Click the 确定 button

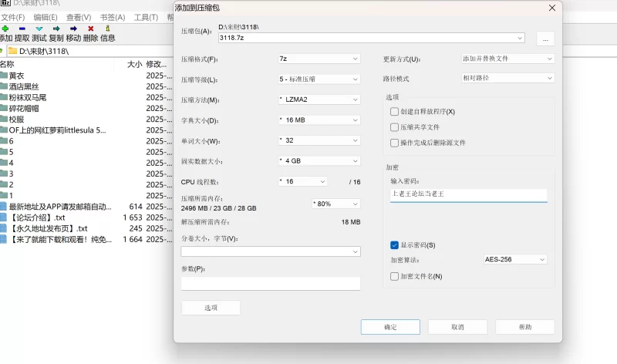click(x=390, y=327)
